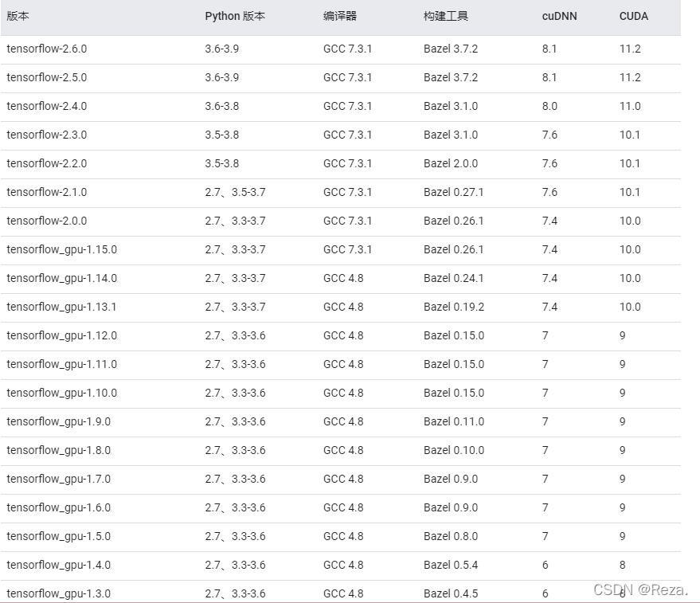The width and height of the screenshot is (700, 603).
Task: Click Python 3.5-3.8 in tensorflow-2.3.0 row
Action: [222, 135]
